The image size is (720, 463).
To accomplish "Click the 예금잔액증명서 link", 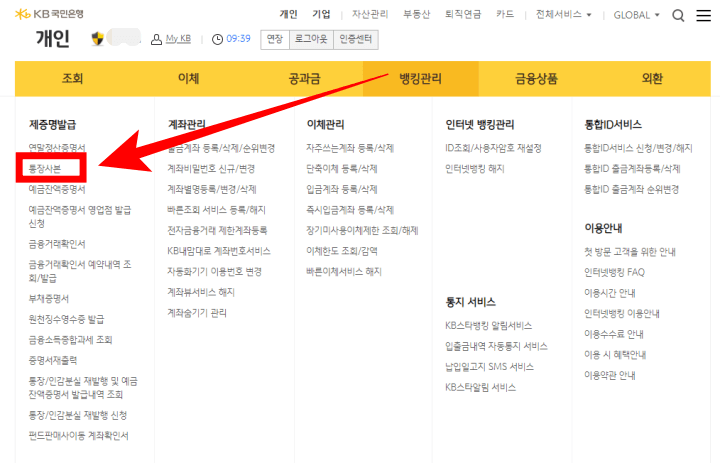I will click(57, 189).
